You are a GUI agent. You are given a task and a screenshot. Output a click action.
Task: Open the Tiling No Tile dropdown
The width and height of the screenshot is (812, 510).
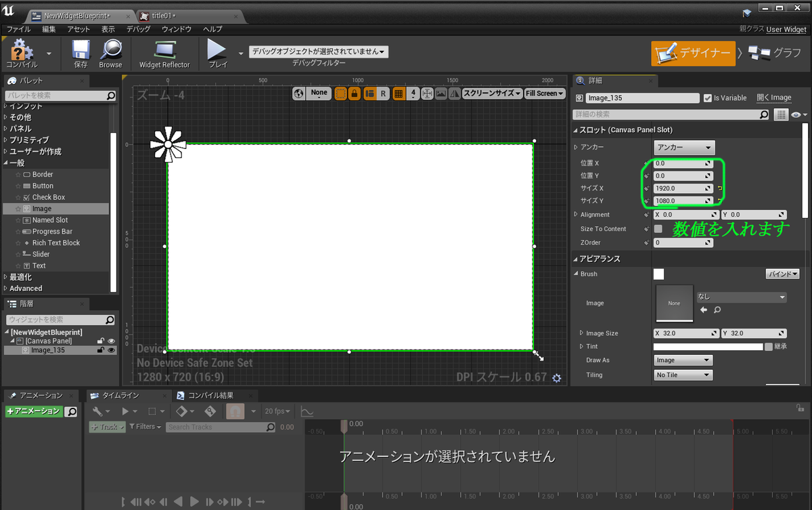point(683,375)
